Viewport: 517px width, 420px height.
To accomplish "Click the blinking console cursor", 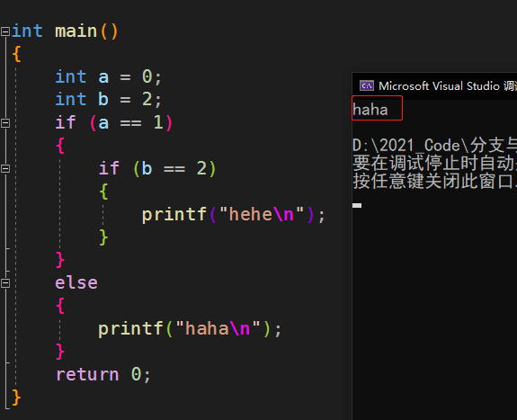I will coord(357,206).
